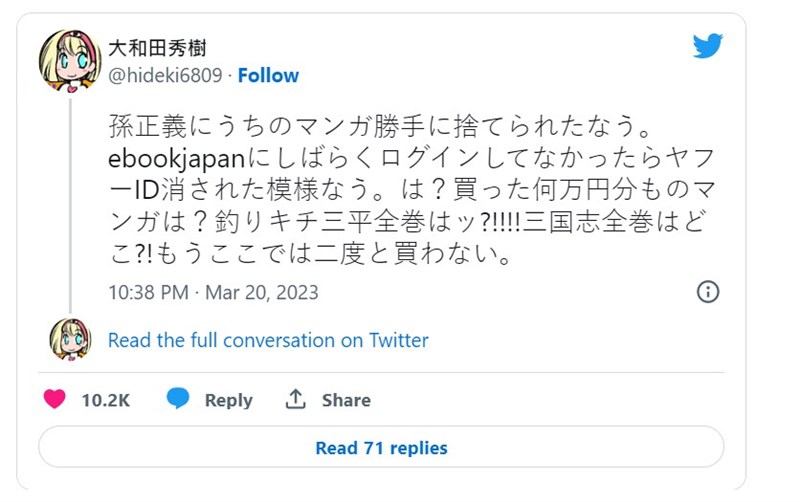Screen dimensions: 800x502
Task: Click the blue reply speech bubble icon
Action: tap(178, 399)
